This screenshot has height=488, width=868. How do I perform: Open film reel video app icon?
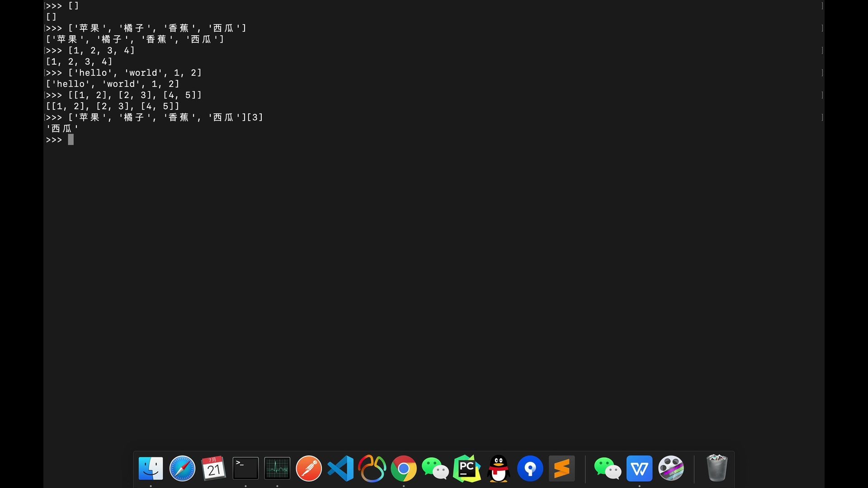[x=671, y=469]
